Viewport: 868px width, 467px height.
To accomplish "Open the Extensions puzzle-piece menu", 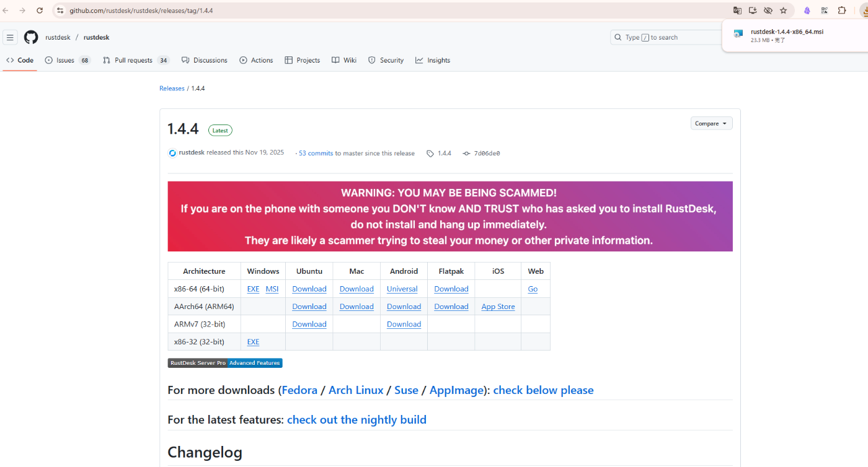I will [x=842, y=11].
